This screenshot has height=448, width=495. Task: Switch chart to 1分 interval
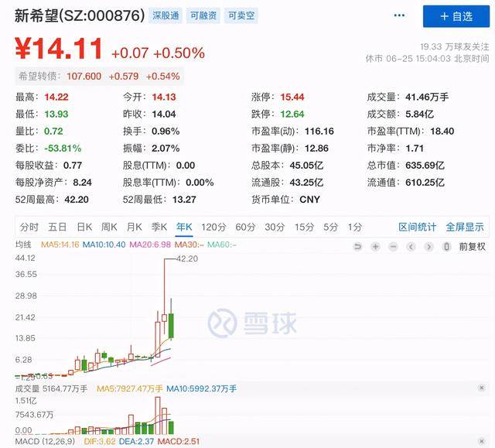[x=355, y=227]
